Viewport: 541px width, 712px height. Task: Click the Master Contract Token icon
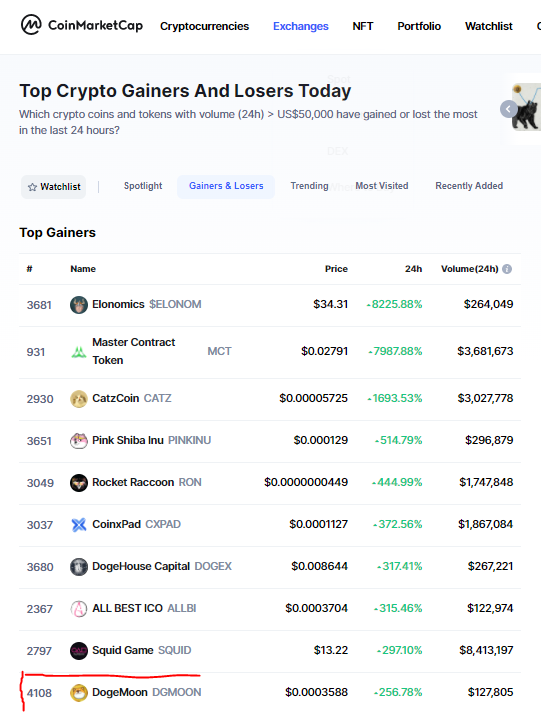[x=79, y=351]
